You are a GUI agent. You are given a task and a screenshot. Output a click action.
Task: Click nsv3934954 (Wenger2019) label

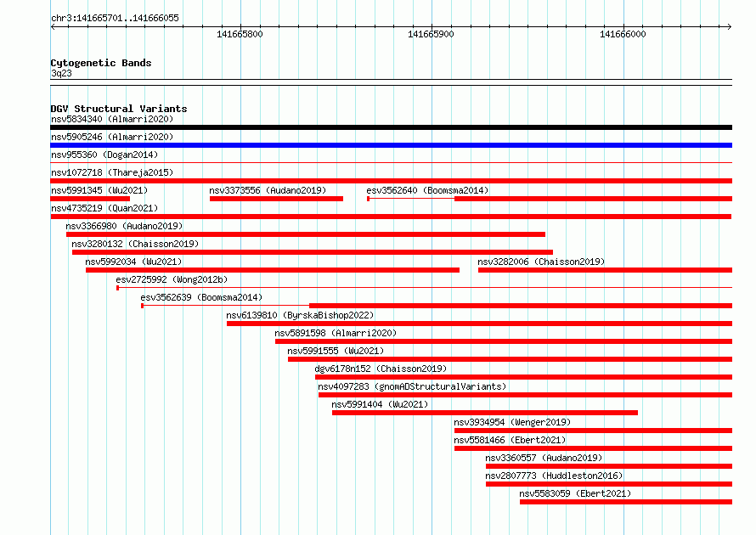tap(512, 422)
